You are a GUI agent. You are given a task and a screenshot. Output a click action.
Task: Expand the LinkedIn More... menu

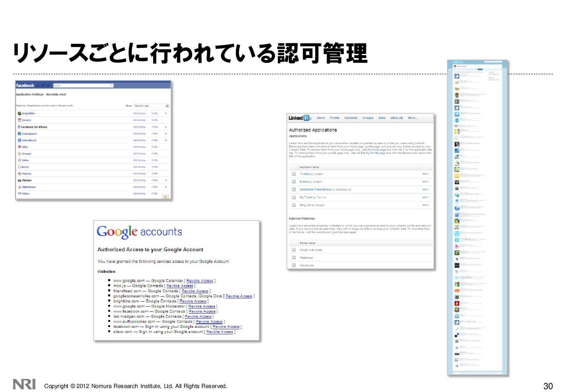[413, 118]
